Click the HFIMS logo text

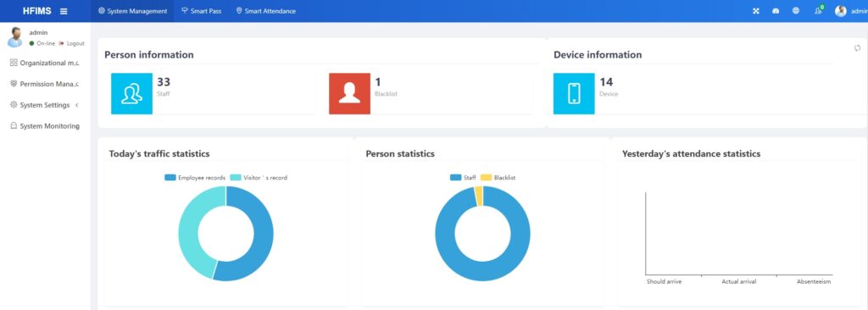click(37, 11)
